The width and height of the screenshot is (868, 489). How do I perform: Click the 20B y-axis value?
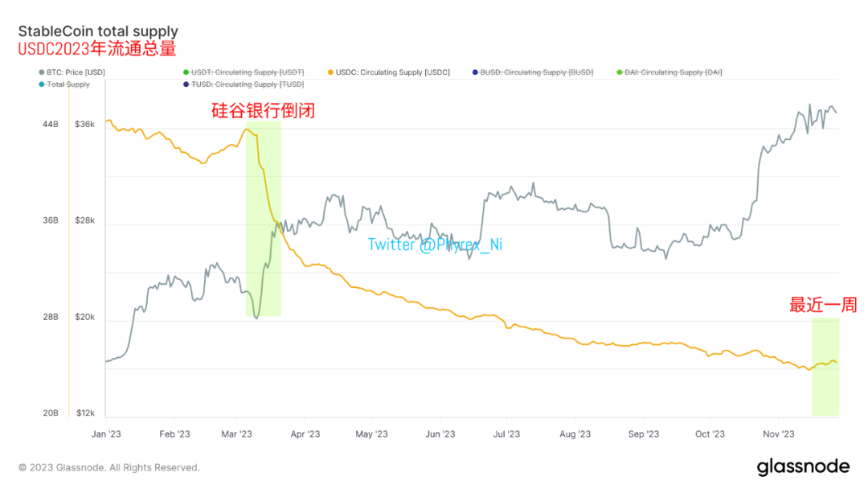tap(51, 413)
